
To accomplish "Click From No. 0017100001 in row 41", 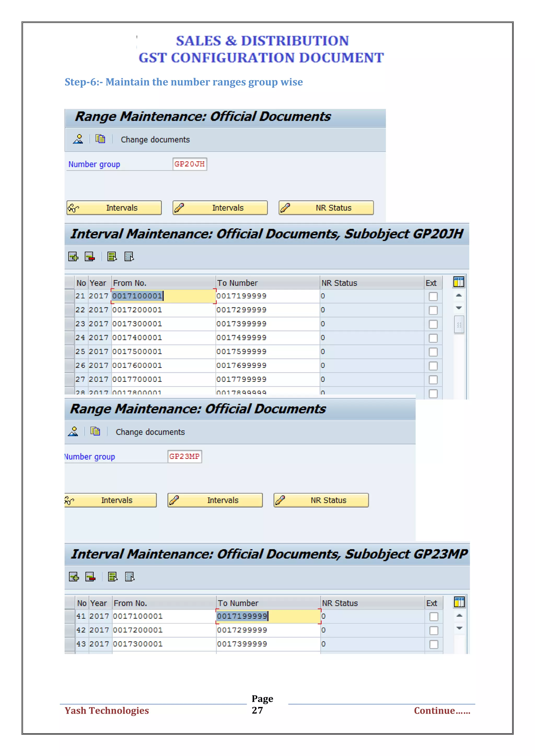I will point(164,616).
